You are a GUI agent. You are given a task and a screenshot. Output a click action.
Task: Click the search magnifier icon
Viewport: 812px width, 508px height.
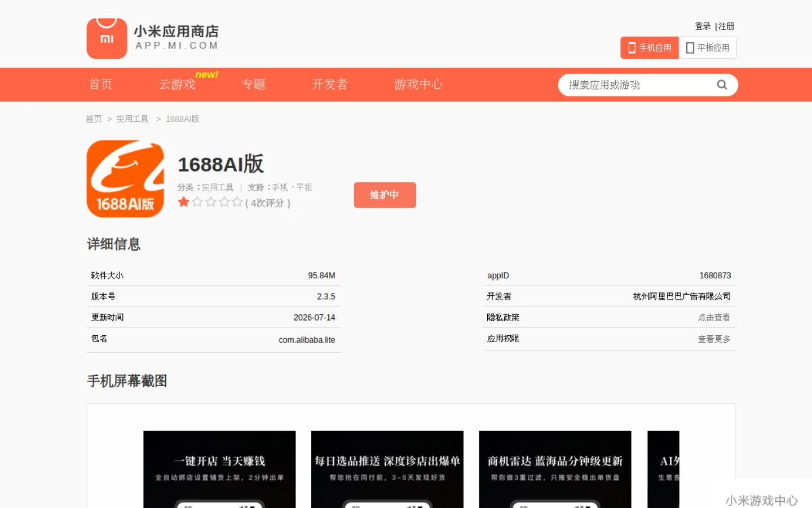(722, 85)
